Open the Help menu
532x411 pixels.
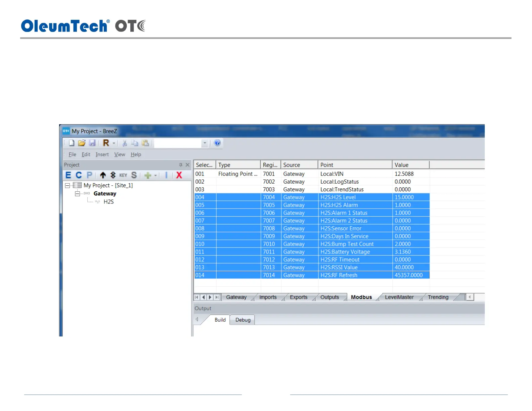pos(136,154)
